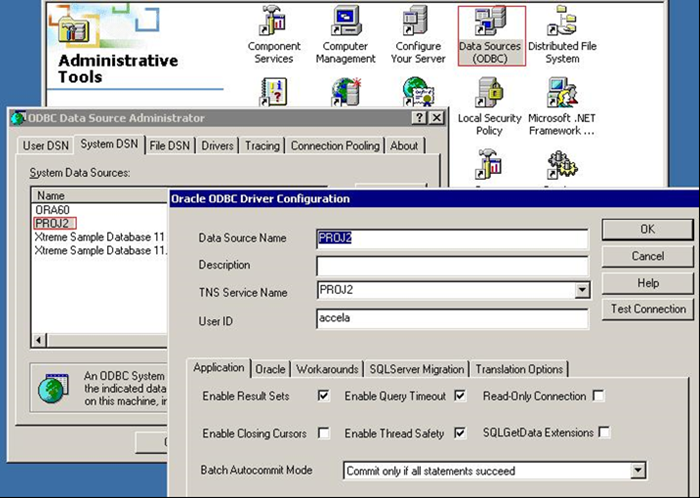The width and height of the screenshot is (700, 498).
Task: Switch to the Drivers tab
Action: click(x=217, y=146)
